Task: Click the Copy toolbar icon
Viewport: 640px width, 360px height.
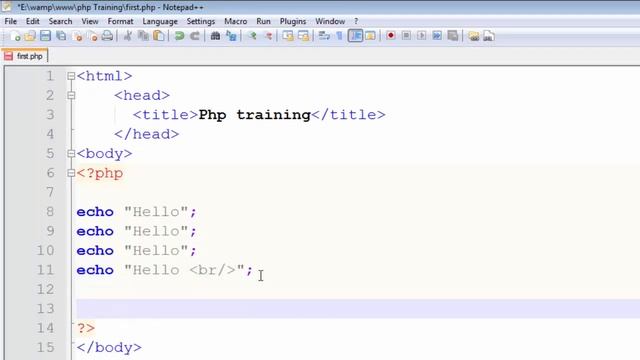Action: (x=143, y=36)
